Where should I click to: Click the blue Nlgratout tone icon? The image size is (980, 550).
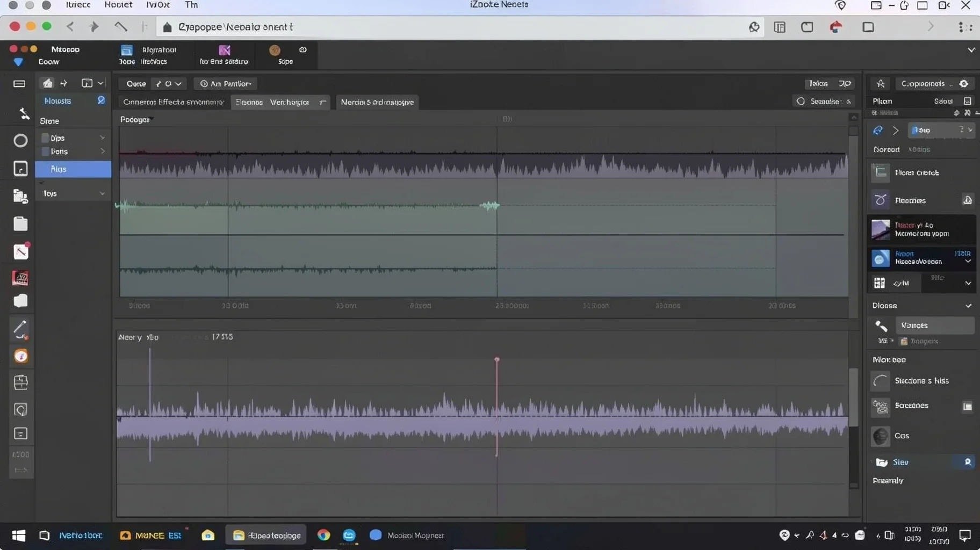tap(127, 50)
